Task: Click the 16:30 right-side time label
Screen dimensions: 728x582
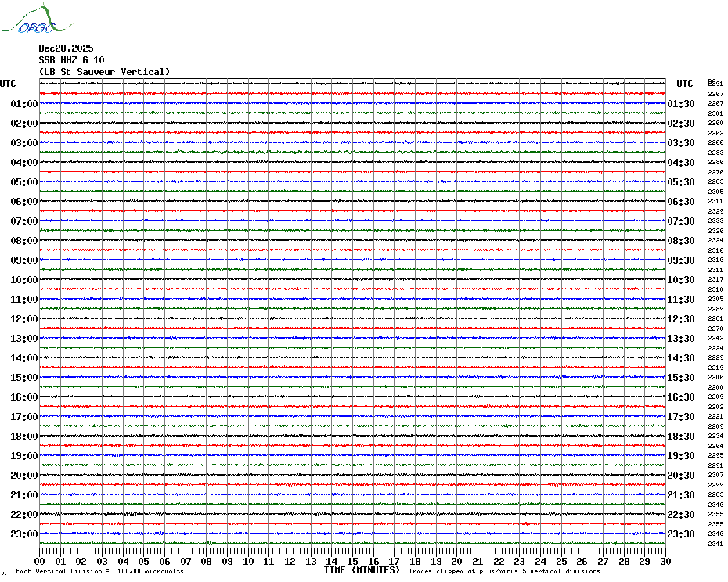Action: click(681, 397)
